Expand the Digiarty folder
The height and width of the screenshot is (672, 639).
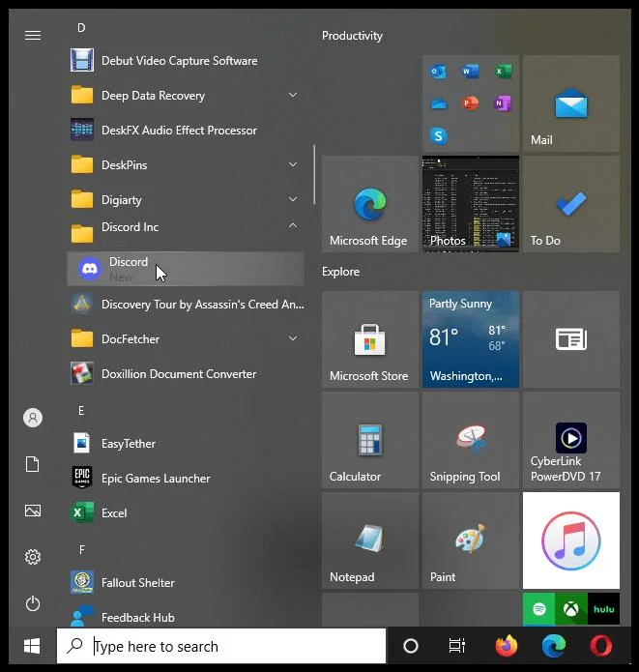(293, 199)
